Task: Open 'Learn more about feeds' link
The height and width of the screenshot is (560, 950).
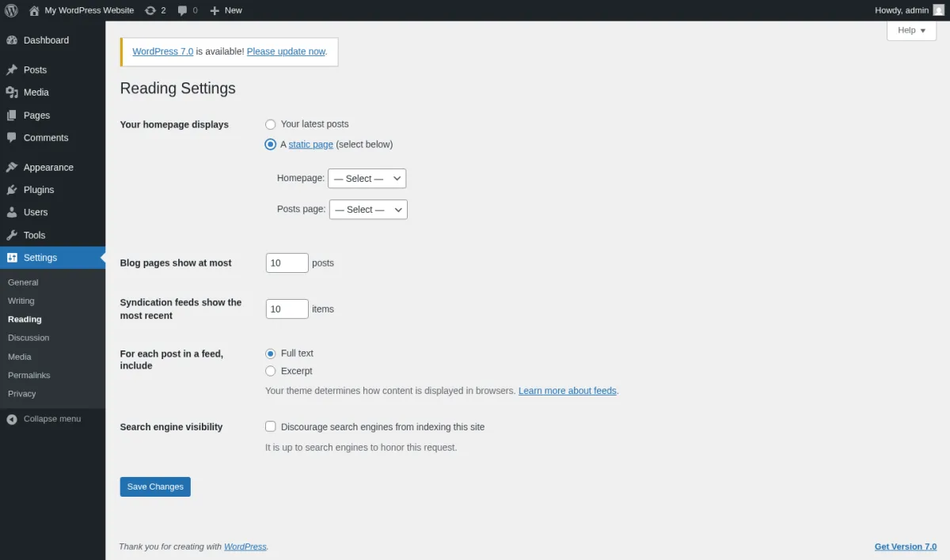Action: [x=568, y=391]
